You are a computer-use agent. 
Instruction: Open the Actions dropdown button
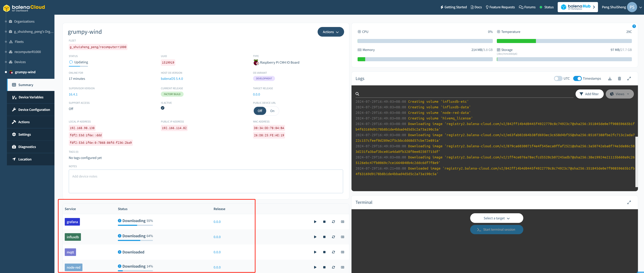(x=330, y=32)
